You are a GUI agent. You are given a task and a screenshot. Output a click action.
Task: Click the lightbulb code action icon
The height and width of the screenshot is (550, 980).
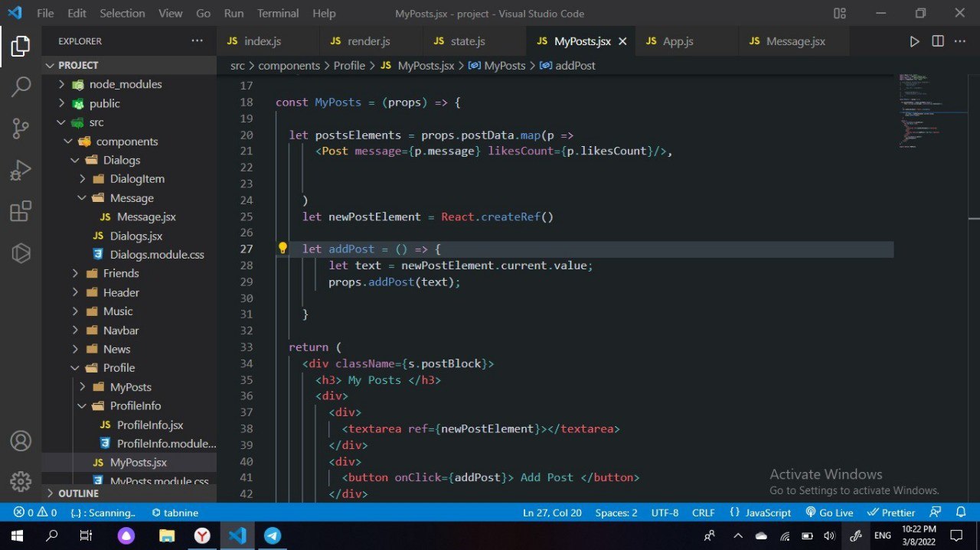[x=283, y=249]
